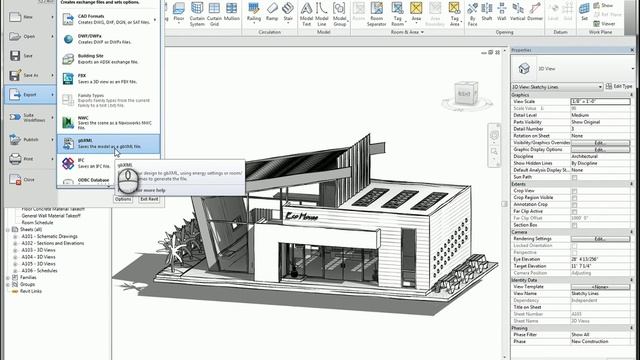Select NWC export option

pyautogui.click(x=109, y=122)
